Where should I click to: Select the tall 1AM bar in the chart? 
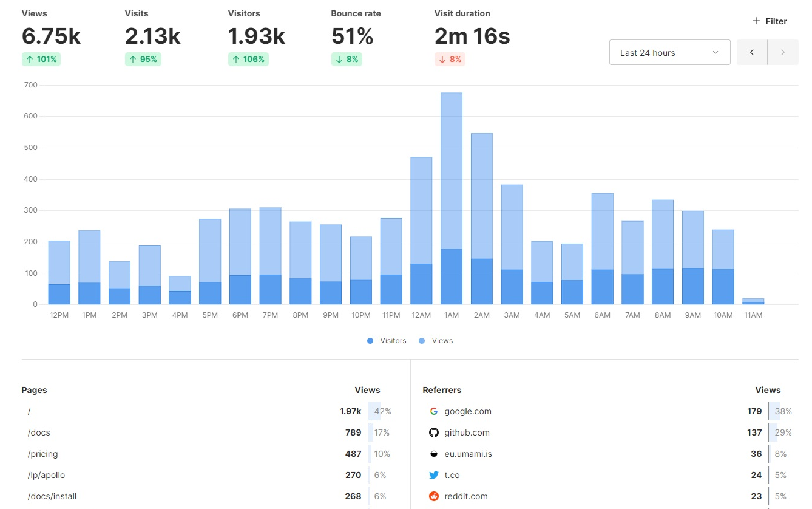click(451, 194)
